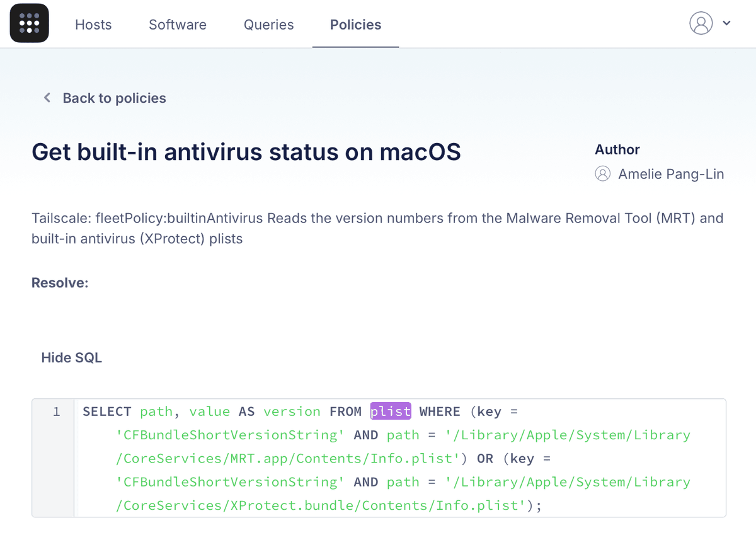Click the policy title Get built-in antivirus status
Screen dimensions: 756x552
246,152
